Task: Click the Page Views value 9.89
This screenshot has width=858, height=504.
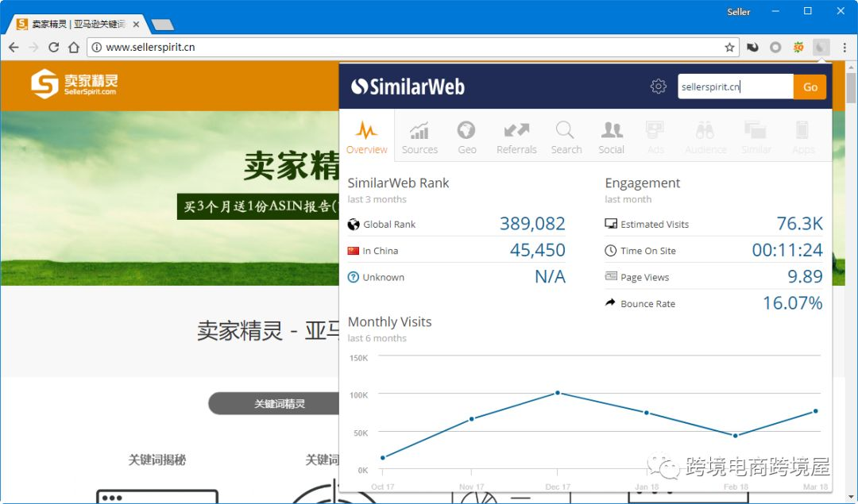Action: [x=804, y=276]
